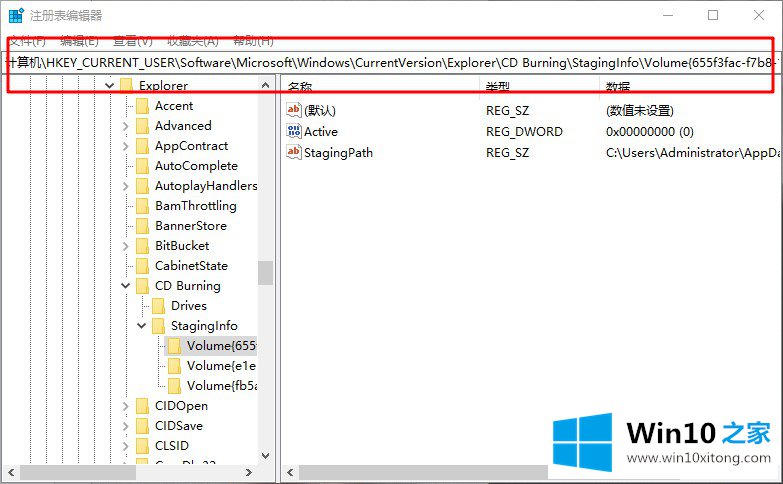Open the 编辑(E) menu
Image resolution: width=783 pixels, height=484 pixels.
coord(79,41)
